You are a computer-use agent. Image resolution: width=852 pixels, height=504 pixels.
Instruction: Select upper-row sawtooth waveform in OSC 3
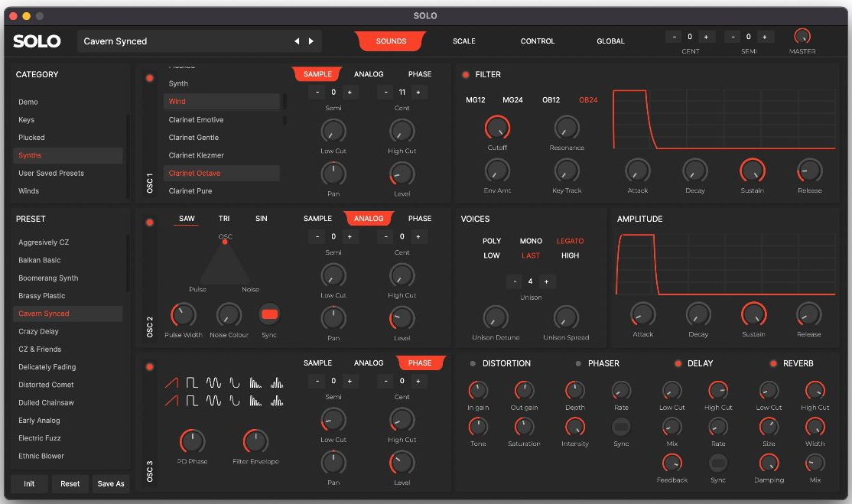click(x=172, y=383)
